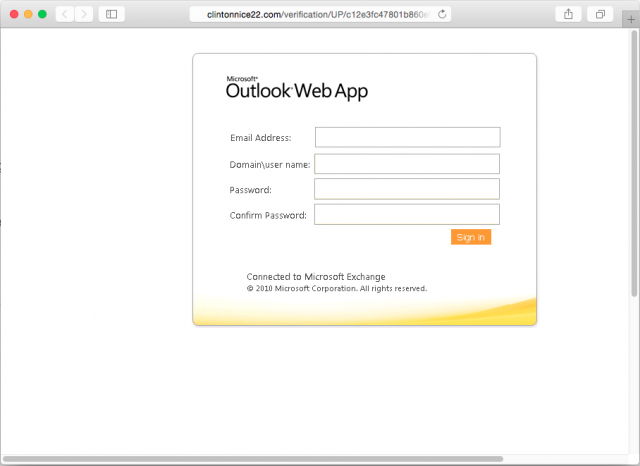The height and width of the screenshot is (466, 640).
Task: Click the orange Sign in button
Action: click(471, 237)
